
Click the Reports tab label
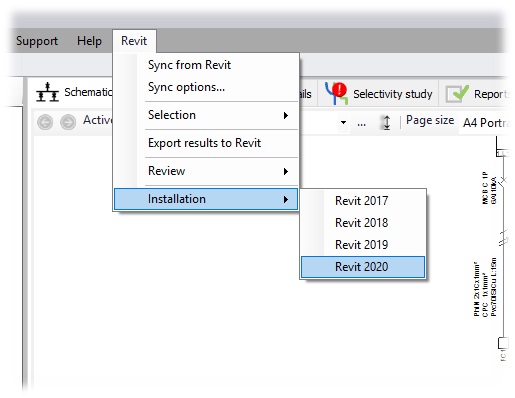click(x=491, y=94)
